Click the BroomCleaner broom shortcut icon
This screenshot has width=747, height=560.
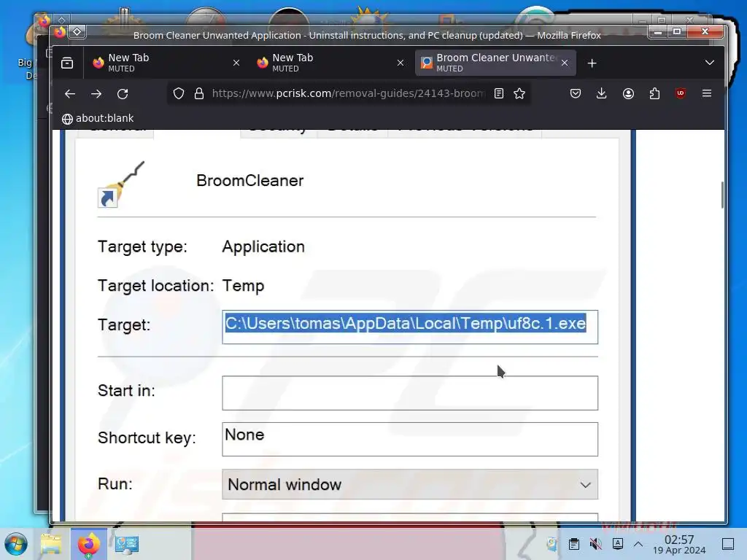(x=121, y=184)
